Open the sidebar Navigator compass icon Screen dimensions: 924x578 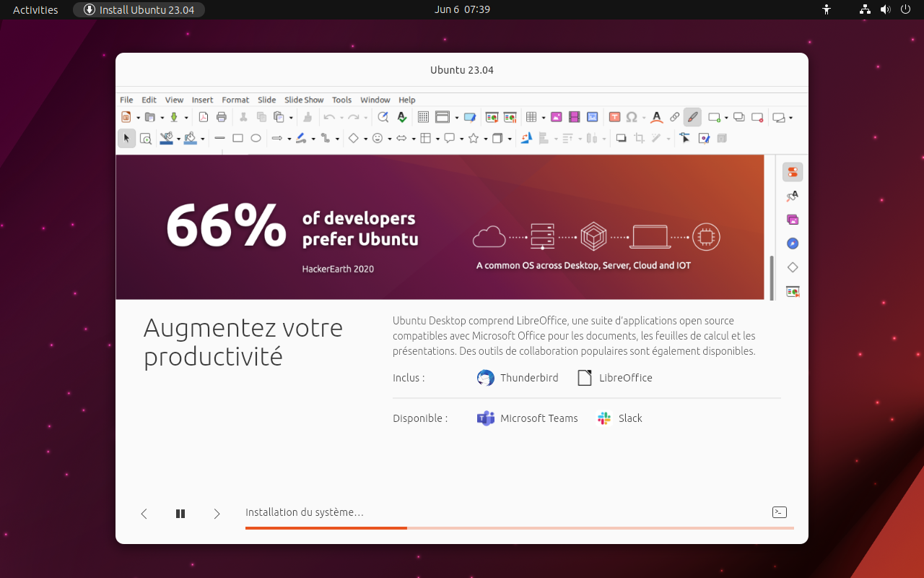coord(793,243)
